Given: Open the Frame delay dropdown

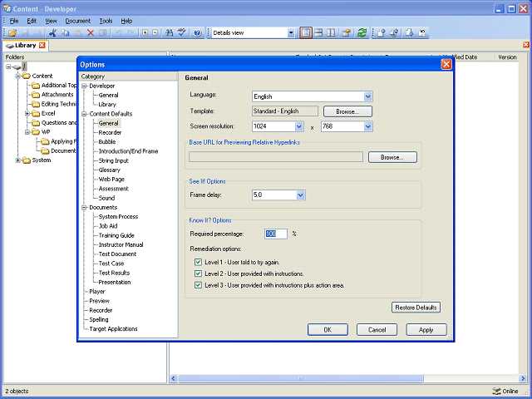Looking at the screenshot, I should [x=300, y=195].
